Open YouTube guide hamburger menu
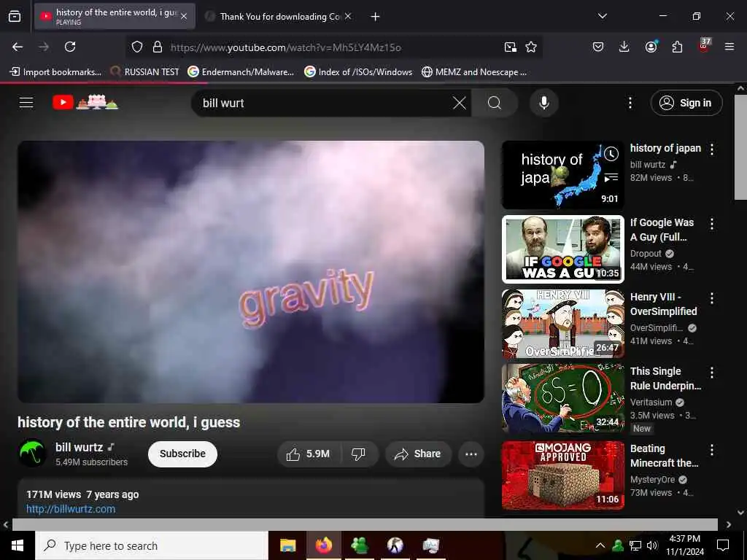Viewport: 747px width, 560px height. [26, 102]
